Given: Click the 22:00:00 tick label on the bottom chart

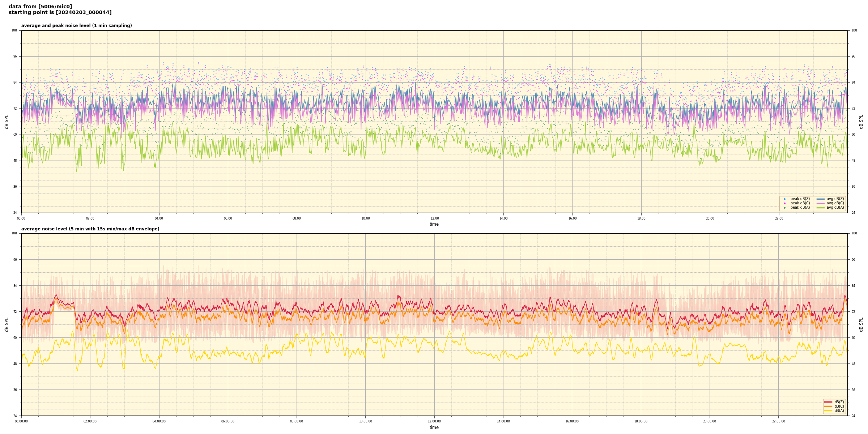Looking at the screenshot, I should (x=779, y=421).
